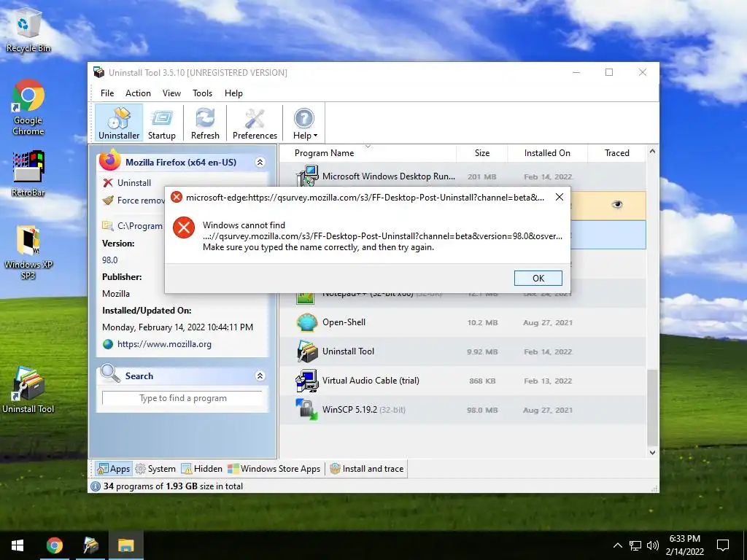Sort list by Traced column
The height and width of the screenshot is (560, 747).
617,153
